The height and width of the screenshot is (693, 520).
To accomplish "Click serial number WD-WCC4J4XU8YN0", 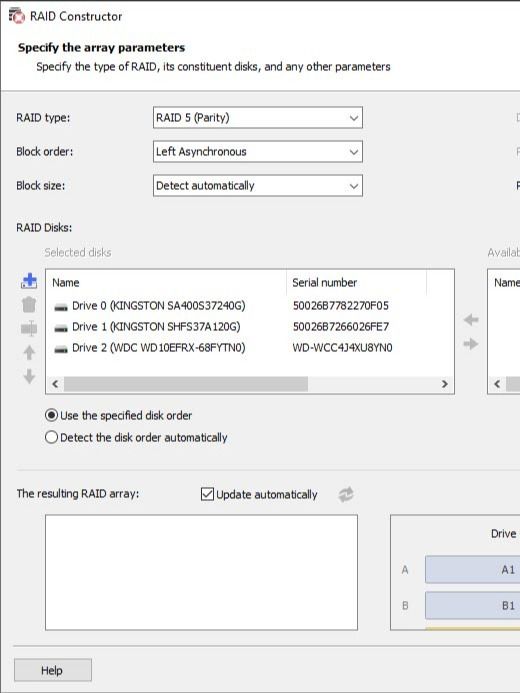I will (x=342, y=348).
